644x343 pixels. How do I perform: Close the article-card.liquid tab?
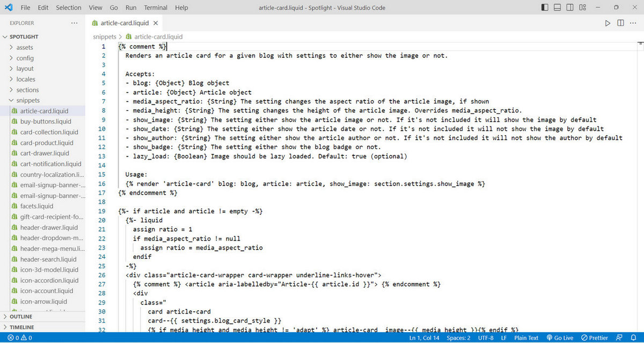tap(156, 23)
